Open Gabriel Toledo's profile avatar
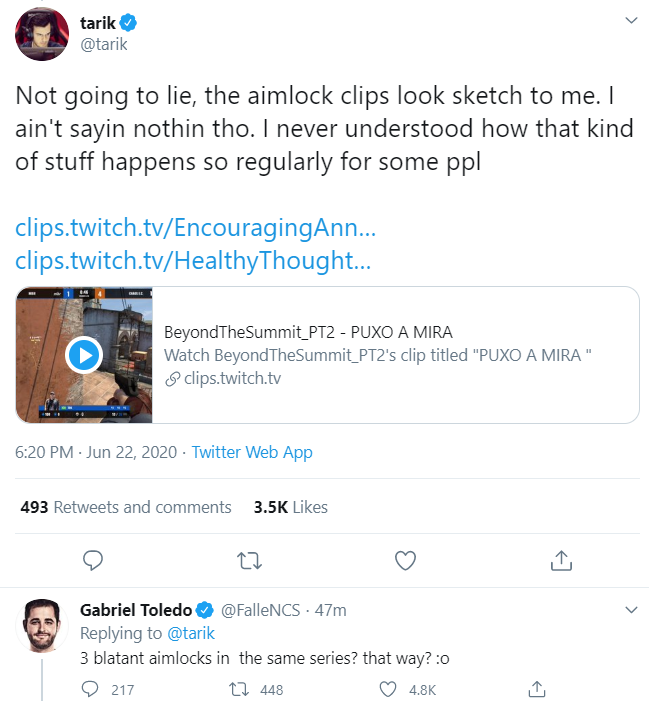Screen dimensions: 649x701 pyautogui.click(x=42, y=627)
